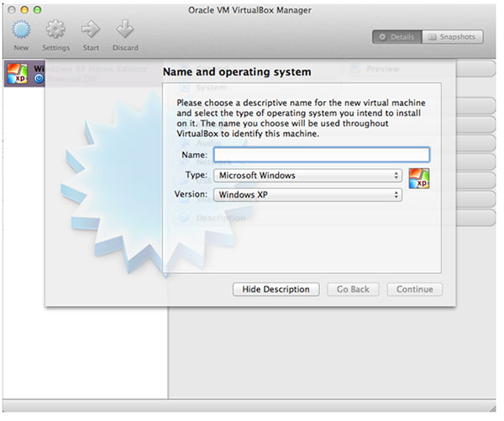The height and width of the screenshot is (421, 504).
Task: Switch to the Details view
Action: coord(397,37)
